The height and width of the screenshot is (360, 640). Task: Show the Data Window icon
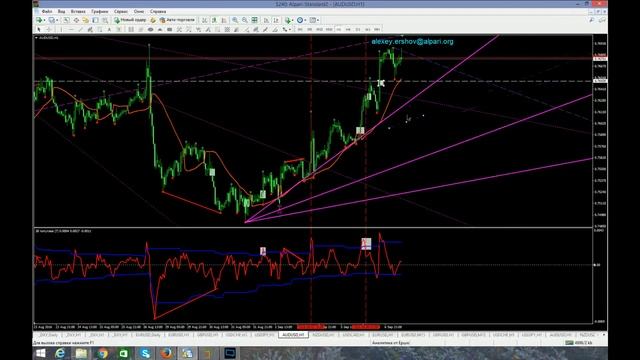coord(76,20)
